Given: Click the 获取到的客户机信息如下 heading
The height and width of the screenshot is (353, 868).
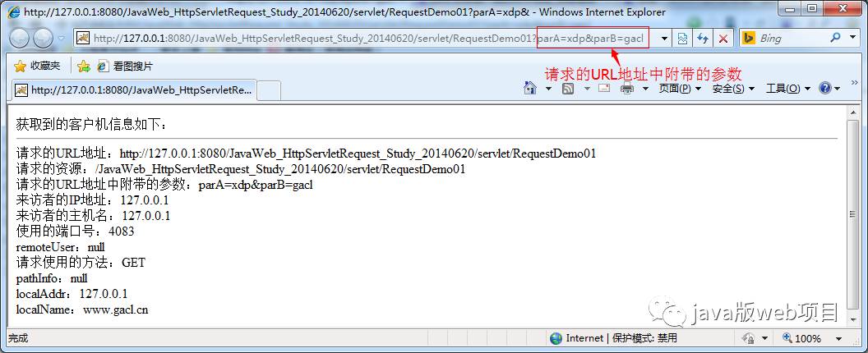Looking at the screenshot, I should tap(91, 126).
